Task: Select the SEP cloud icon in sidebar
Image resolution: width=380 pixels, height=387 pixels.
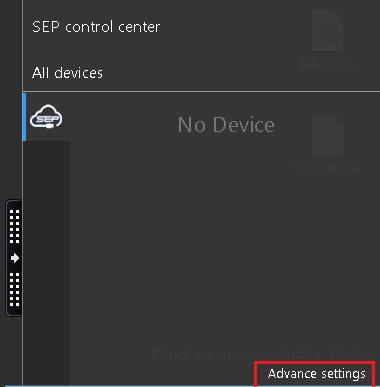Action: coord(46,116)
